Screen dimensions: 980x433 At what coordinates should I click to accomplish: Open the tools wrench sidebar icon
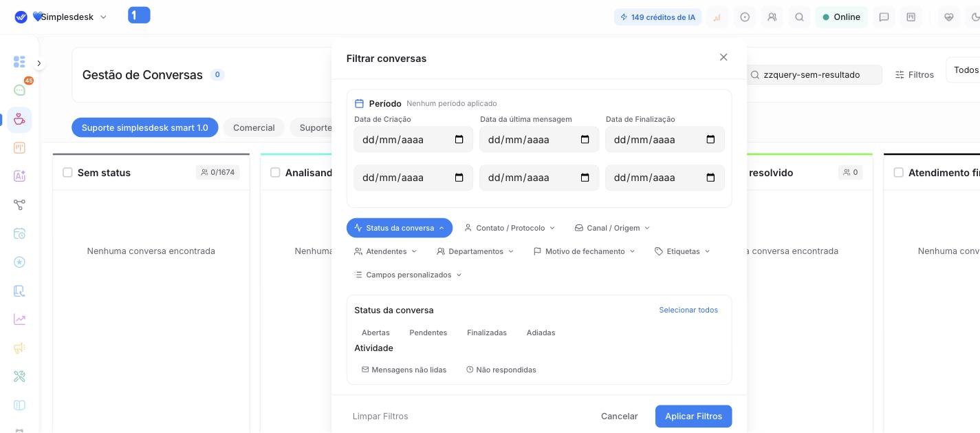coord(19,377)
